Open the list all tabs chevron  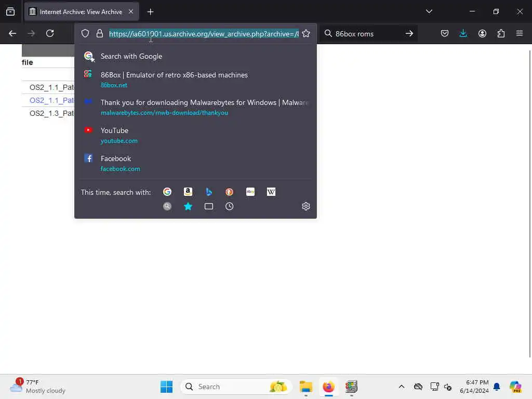[429, 11]
